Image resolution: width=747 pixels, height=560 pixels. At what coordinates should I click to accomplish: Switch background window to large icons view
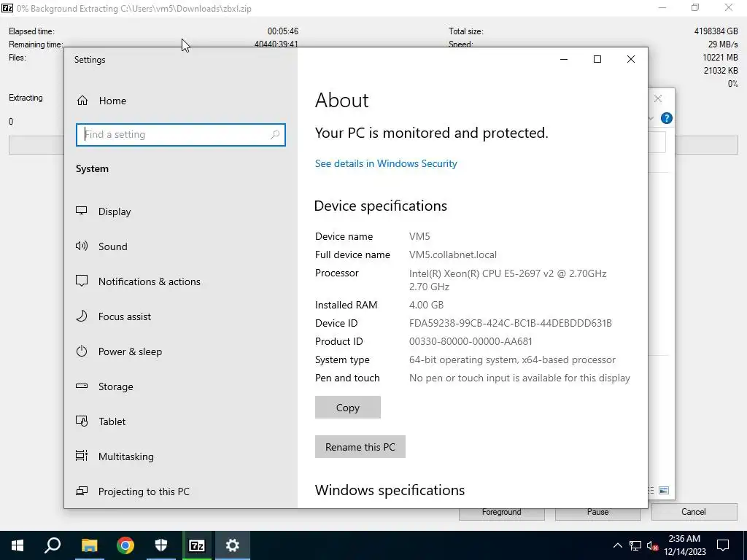click(664, 491)
